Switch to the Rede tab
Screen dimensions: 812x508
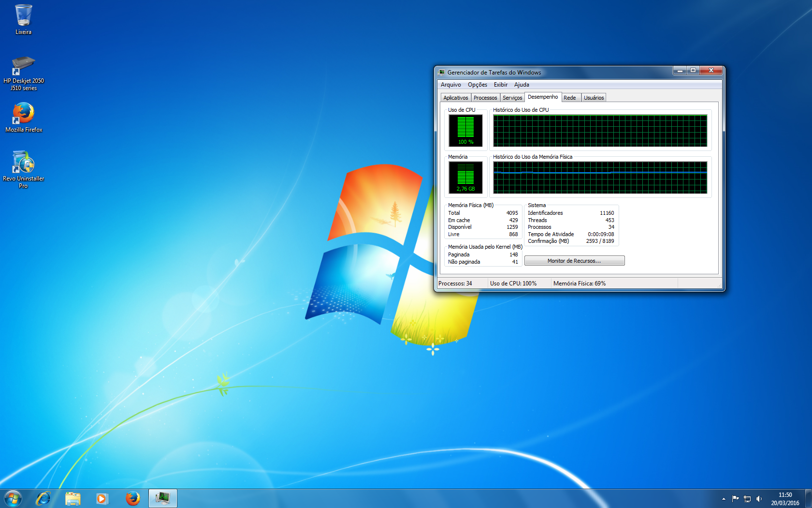570,98
